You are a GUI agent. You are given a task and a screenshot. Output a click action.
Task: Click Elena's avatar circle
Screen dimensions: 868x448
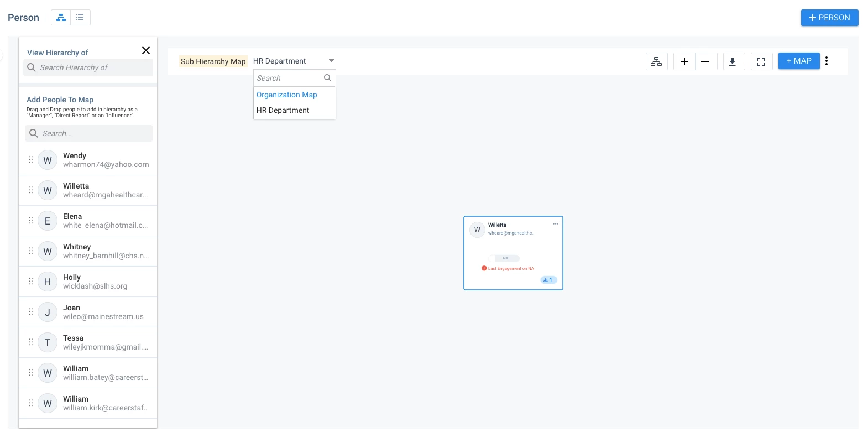48,221
